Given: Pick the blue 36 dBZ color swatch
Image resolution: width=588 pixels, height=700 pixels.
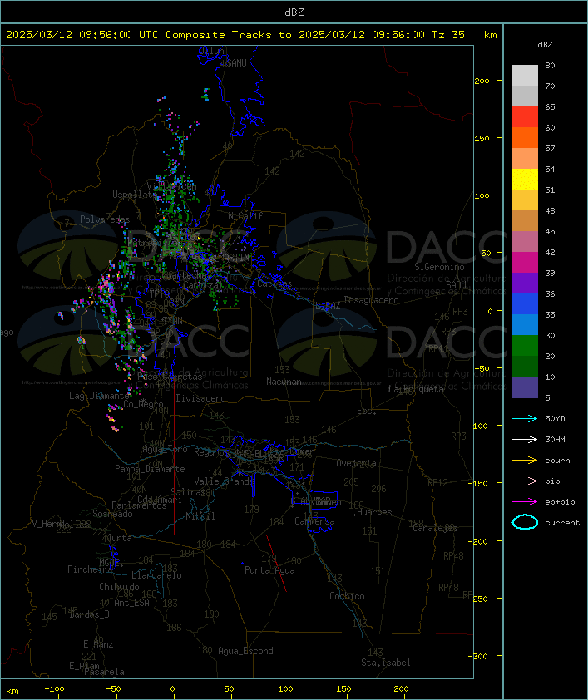Looking at the screenshot, I should [x=525, y=304].
